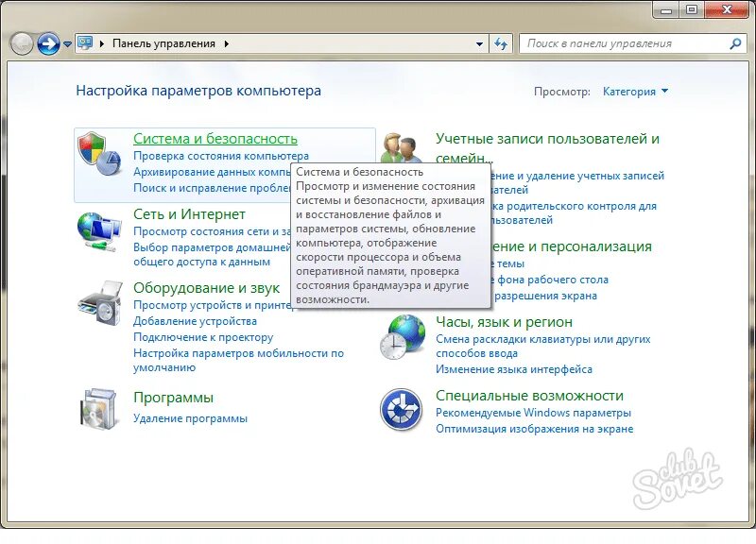
Task: Open the Категория view-by dropdown
Action: pos(635,92)
